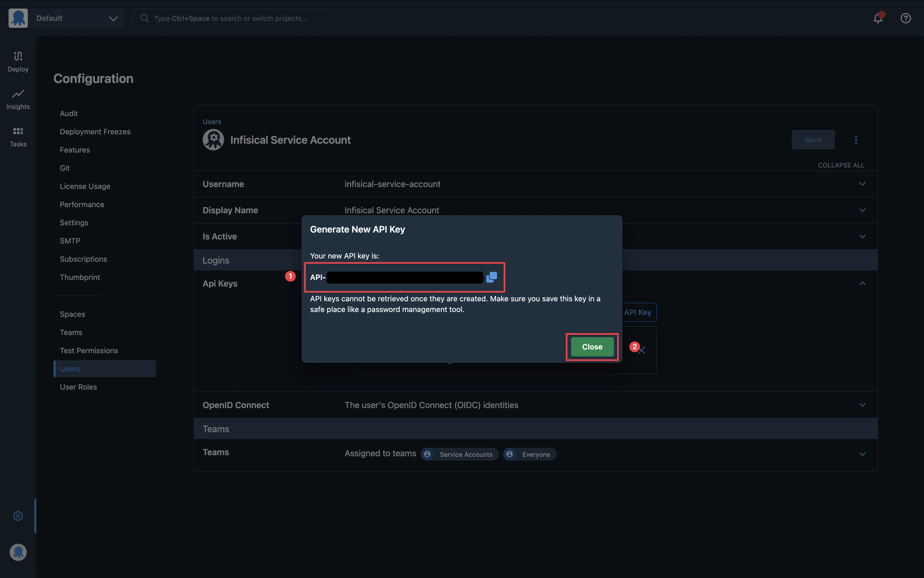Click the Save button
The width and height of the screenshot is (924, 578).
coord(813,139)
